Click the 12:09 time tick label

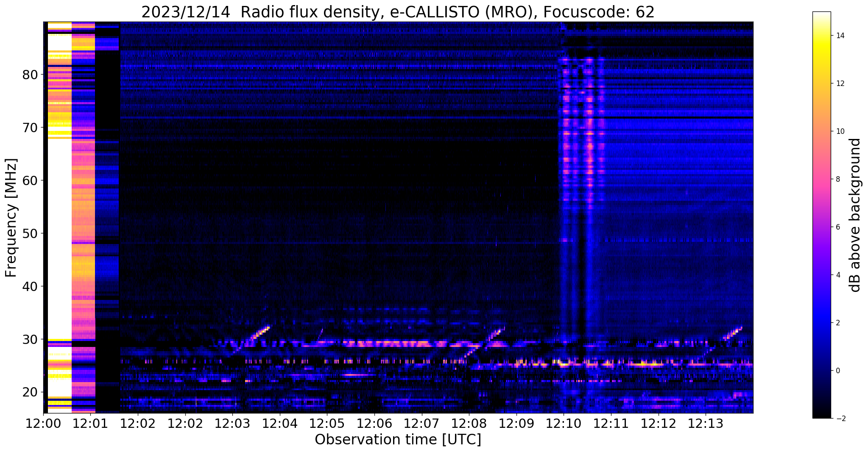[516, 424]
